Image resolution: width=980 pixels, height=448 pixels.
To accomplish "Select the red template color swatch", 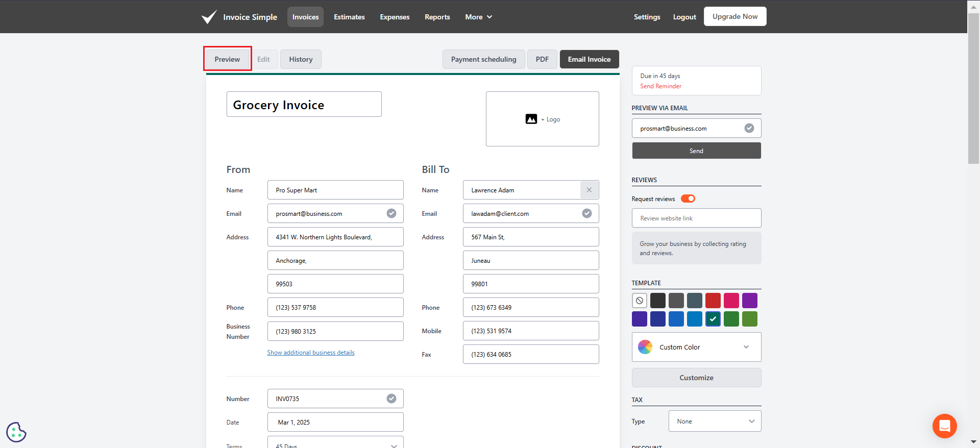I will (x=713, y=301).
